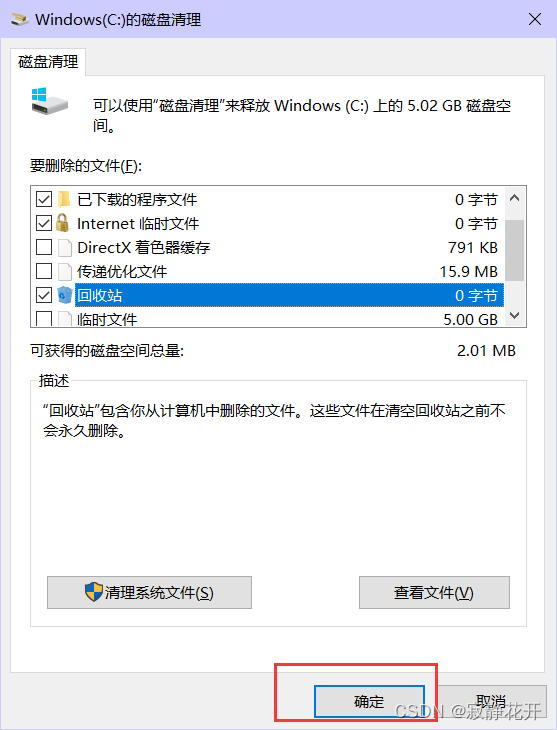Click the file list scroll down arrow
Image resolution: width=557 pixels, height=730 pixels.
pyautogui.click(x=515, y=316)
